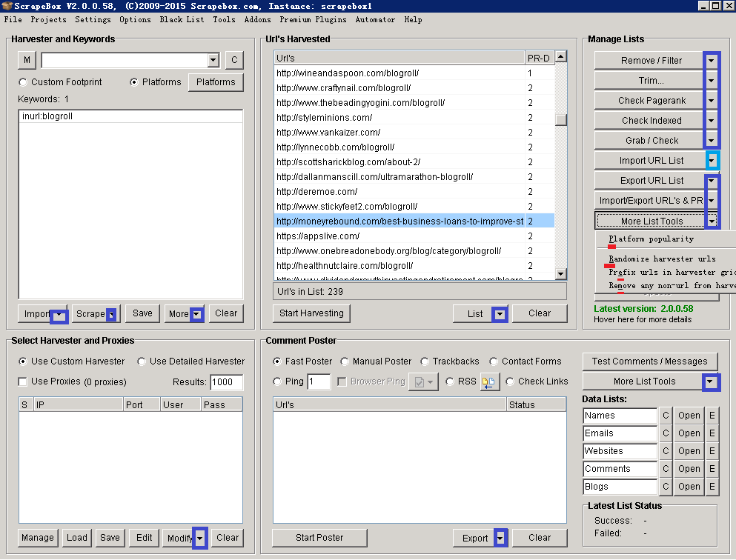Click the C button beside footprint box

pos(234,59)
